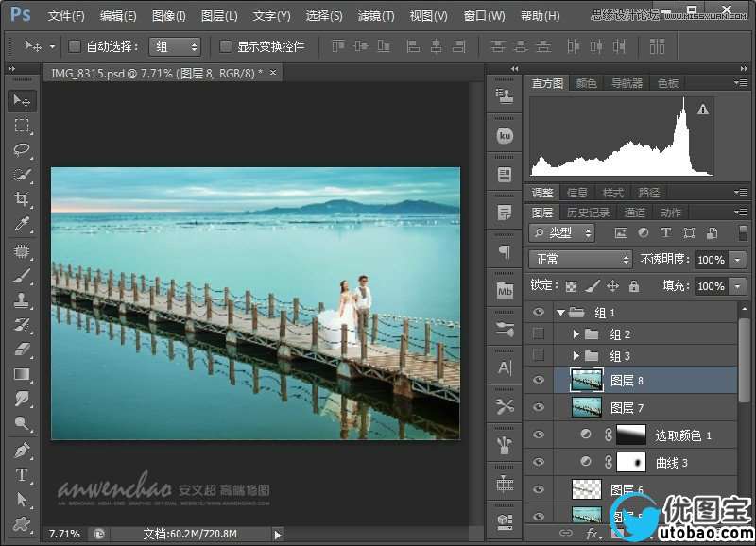Open the Character panel icon

[505, 368]
